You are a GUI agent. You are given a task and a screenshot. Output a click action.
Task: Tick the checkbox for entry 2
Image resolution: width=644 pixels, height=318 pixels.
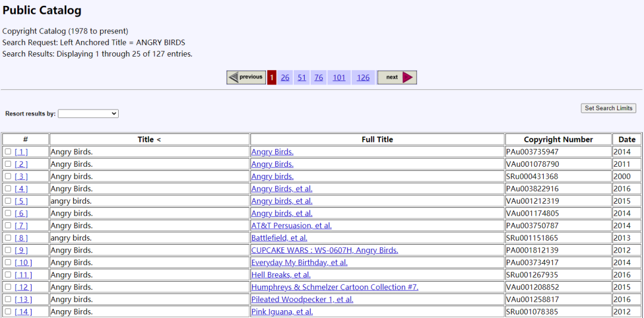point(8,164)
